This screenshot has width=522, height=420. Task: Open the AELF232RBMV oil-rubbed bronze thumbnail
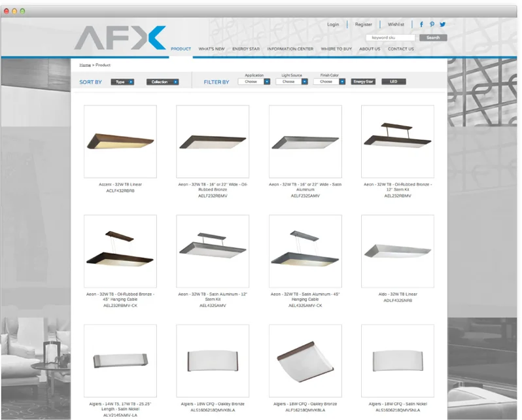213,141
